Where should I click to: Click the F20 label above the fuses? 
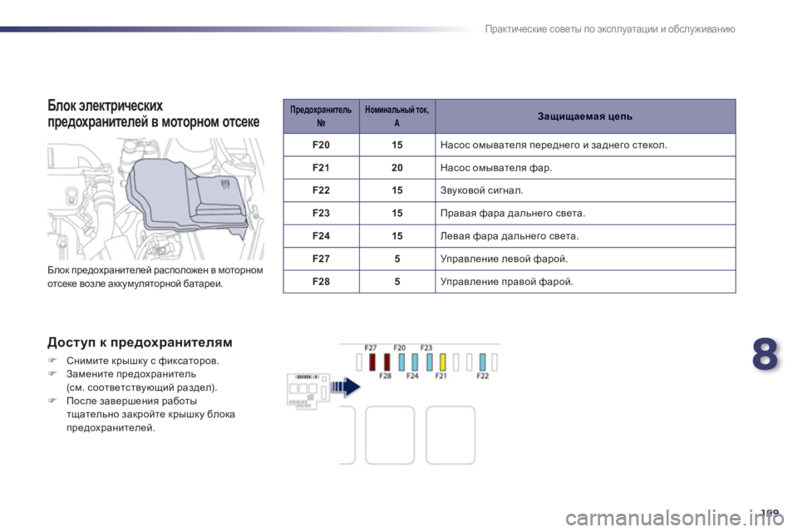400,347
